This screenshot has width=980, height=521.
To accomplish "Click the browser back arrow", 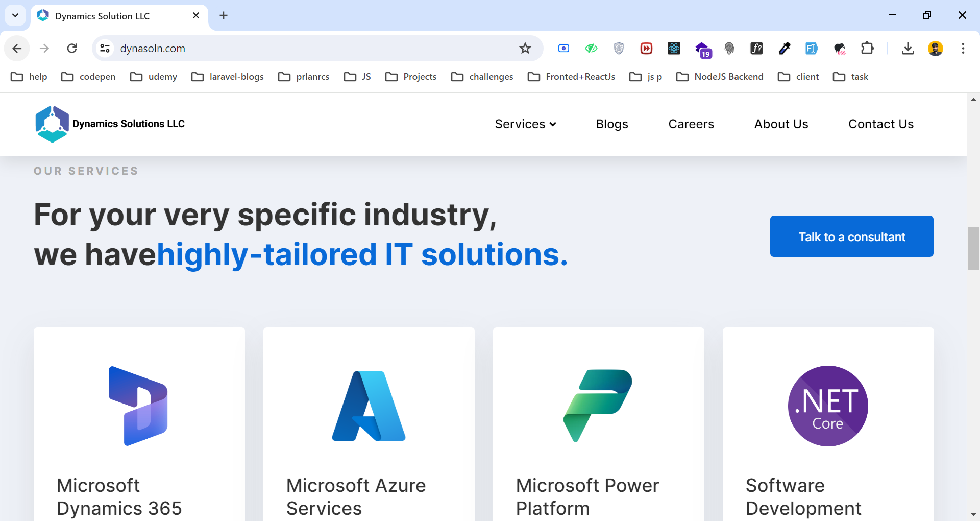I will click(x=17, y=49).
